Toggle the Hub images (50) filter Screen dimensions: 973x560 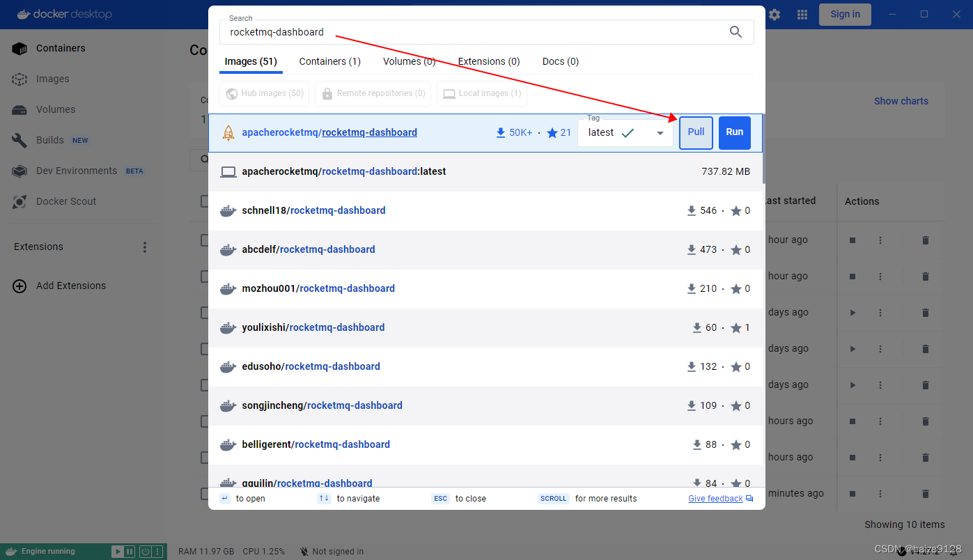264,93
